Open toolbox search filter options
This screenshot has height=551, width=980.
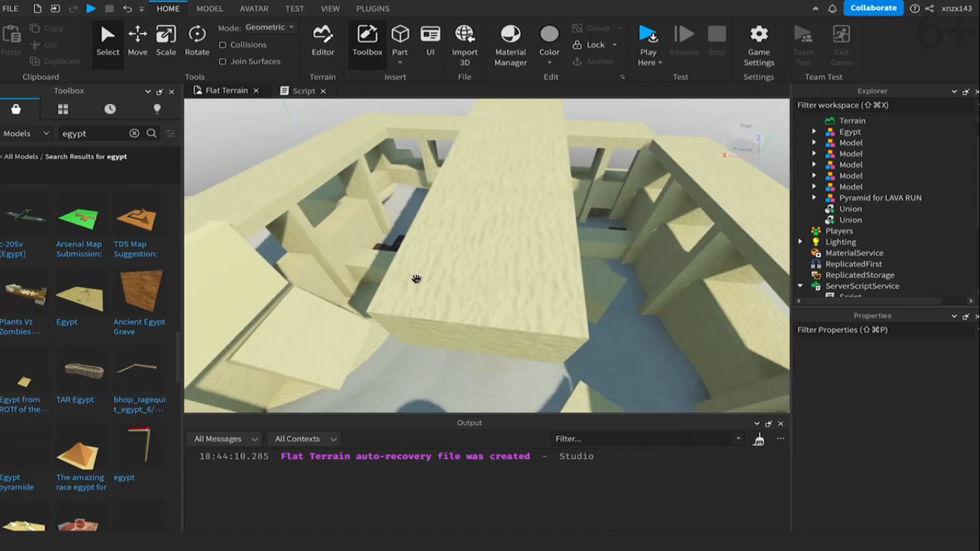[170, 133]
